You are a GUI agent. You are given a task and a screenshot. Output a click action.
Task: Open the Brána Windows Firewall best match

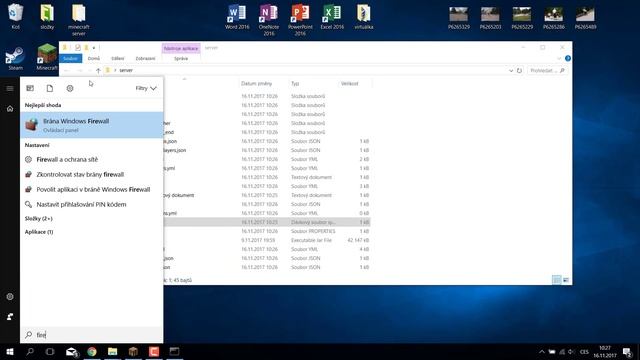tap(92, 125)
